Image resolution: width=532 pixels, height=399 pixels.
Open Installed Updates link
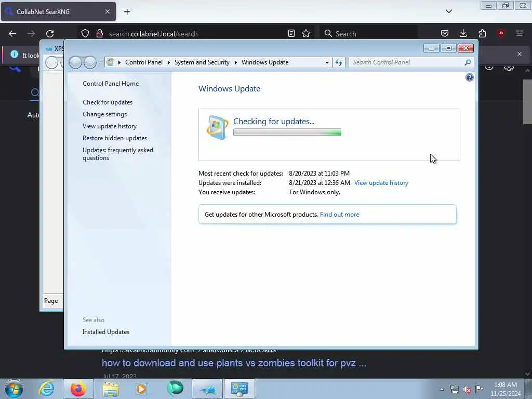point(106,332)
